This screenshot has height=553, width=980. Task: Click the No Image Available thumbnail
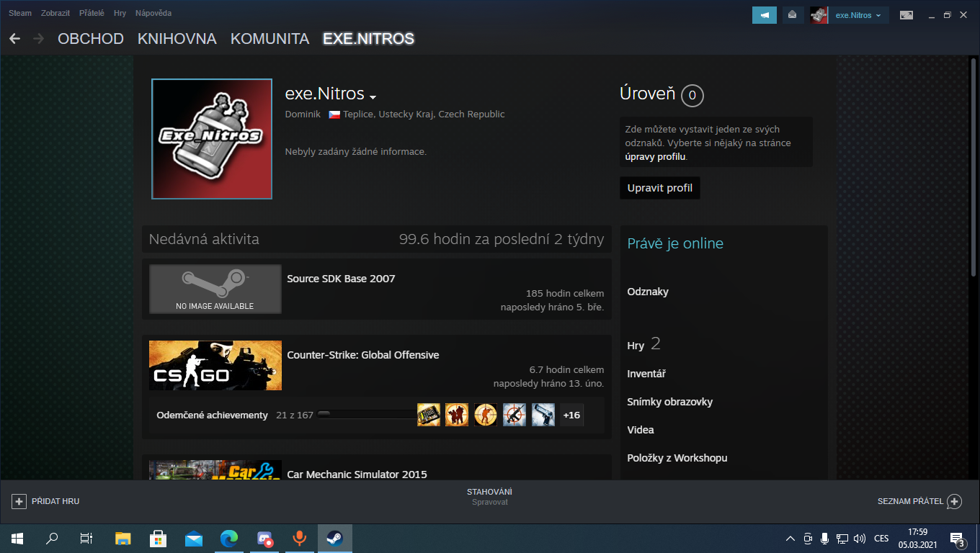point(215,289)
